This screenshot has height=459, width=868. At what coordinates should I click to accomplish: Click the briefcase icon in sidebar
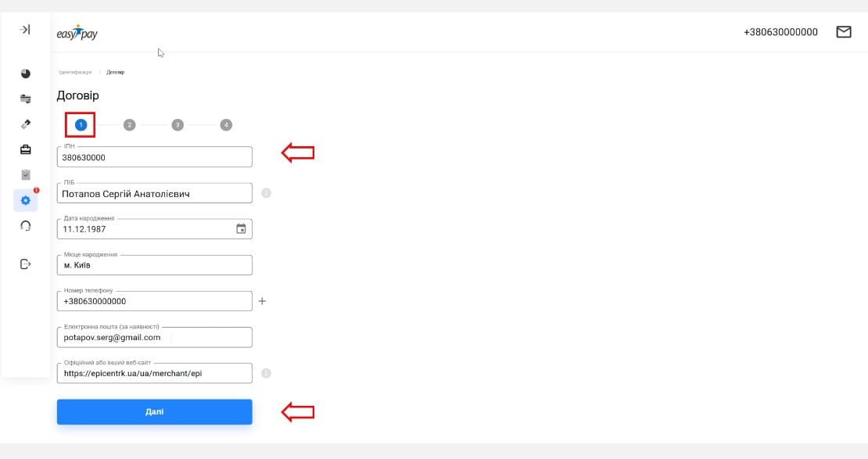[26, 149]
